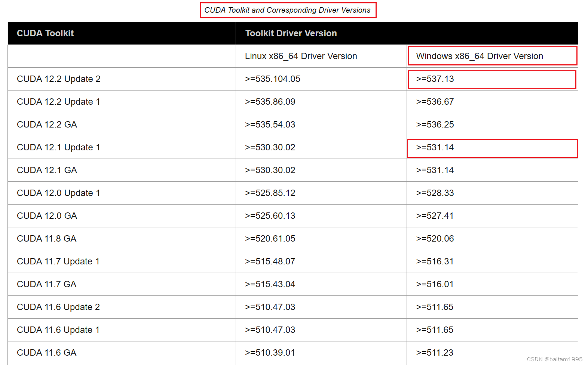Select the Windows value '>=537.13'
Screen dimensions: 588x365
[x=435, y=79]
